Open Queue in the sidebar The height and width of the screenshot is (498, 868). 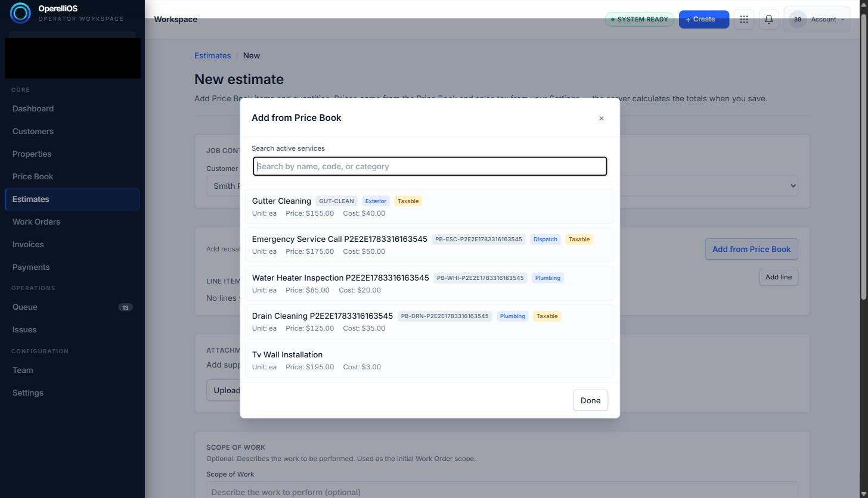(72, 307)
